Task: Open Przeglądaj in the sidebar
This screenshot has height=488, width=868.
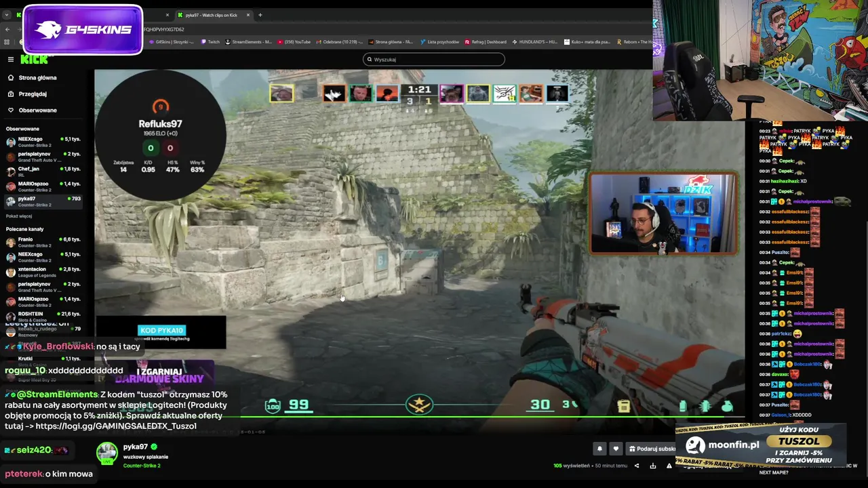Action: tap(42, 94)
